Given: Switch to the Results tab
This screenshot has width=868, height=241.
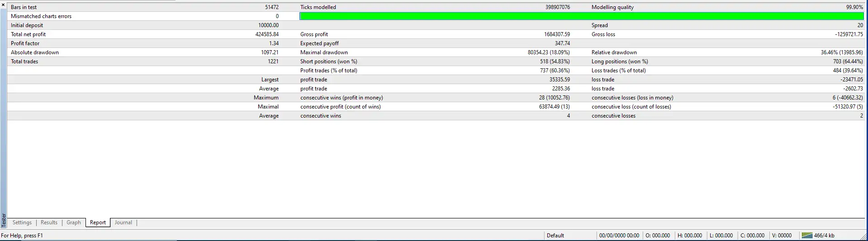Looking at the screenshot, I should click(49, 222).
